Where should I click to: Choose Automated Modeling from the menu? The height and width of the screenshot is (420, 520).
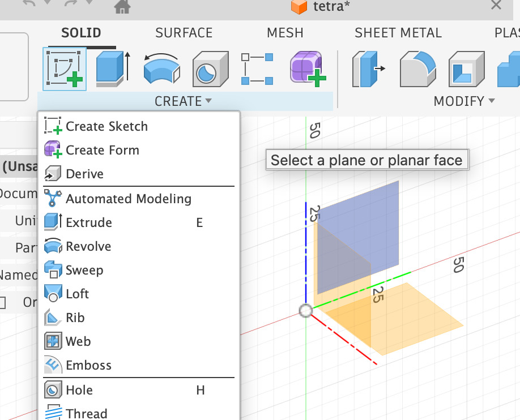pyautogui.click(x=139, y=199)
